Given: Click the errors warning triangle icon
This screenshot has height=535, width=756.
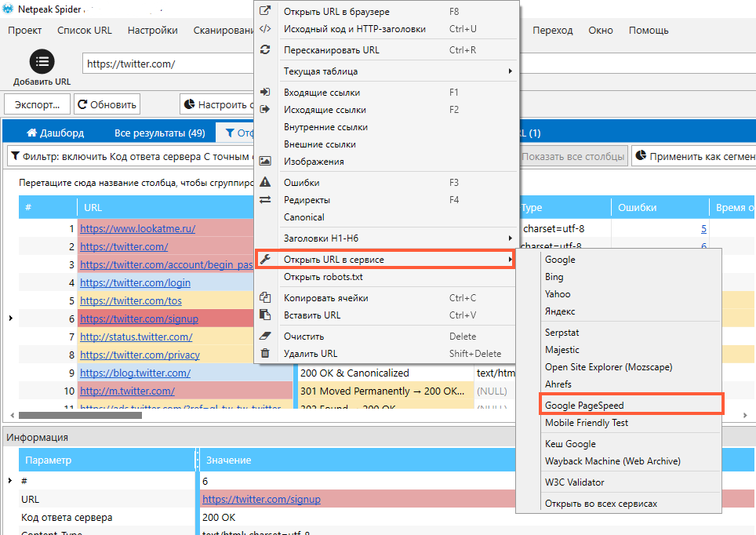Looking at the screenshot, I should pyautogui.click(x=265, y=182).
